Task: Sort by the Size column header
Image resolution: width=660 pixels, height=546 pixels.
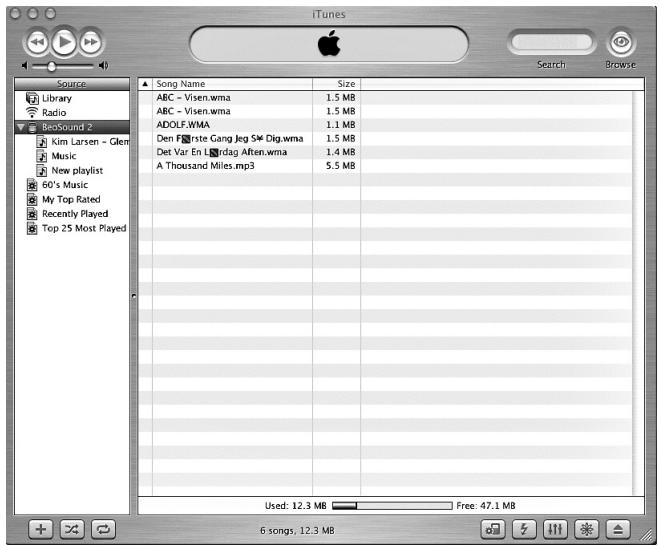Action: tap(337, 84)
